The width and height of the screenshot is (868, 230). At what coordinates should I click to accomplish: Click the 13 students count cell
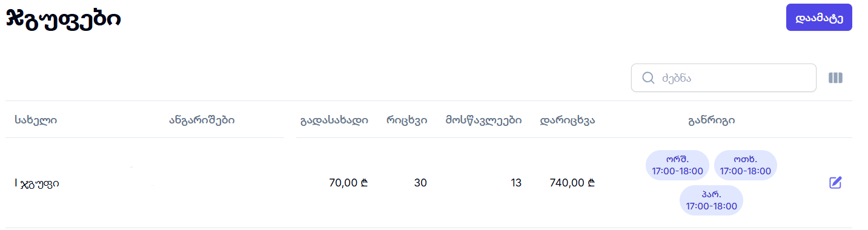pyautogui.click(x=516, y=182)
